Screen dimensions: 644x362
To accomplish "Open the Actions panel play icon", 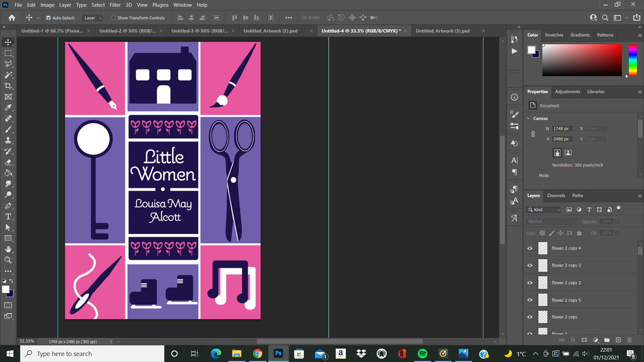I will pyautogui.click(x=514, y=51).
